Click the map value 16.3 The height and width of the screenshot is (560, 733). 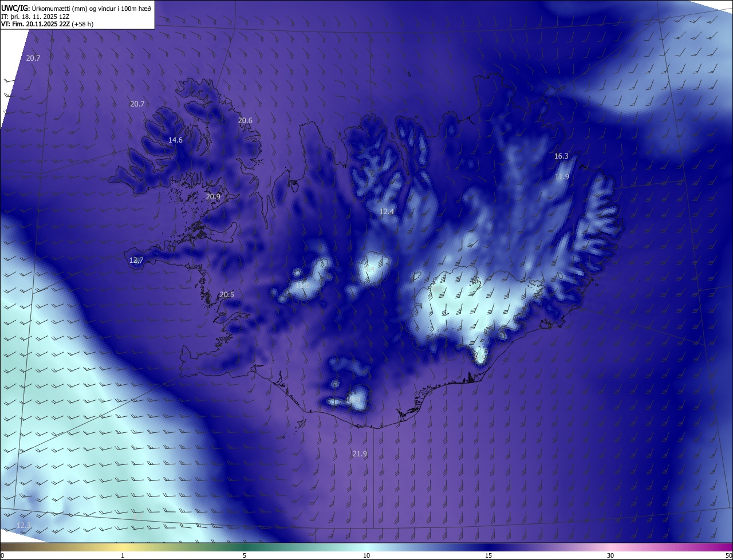coord(561,156)
